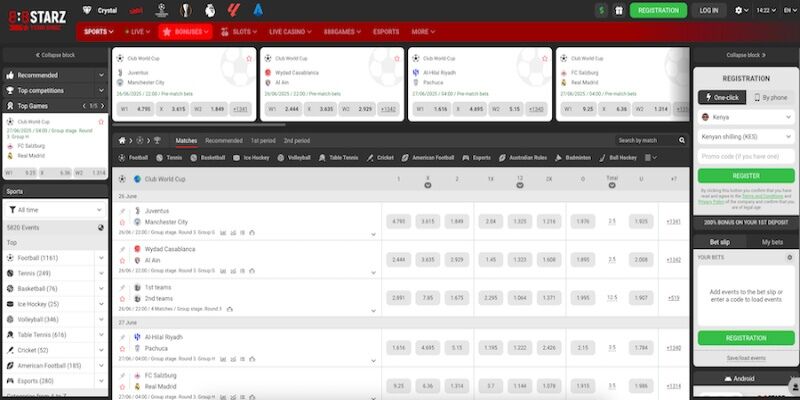
Task: Select Cricket in sport filter bar
Action: click(x=380, y=158)
